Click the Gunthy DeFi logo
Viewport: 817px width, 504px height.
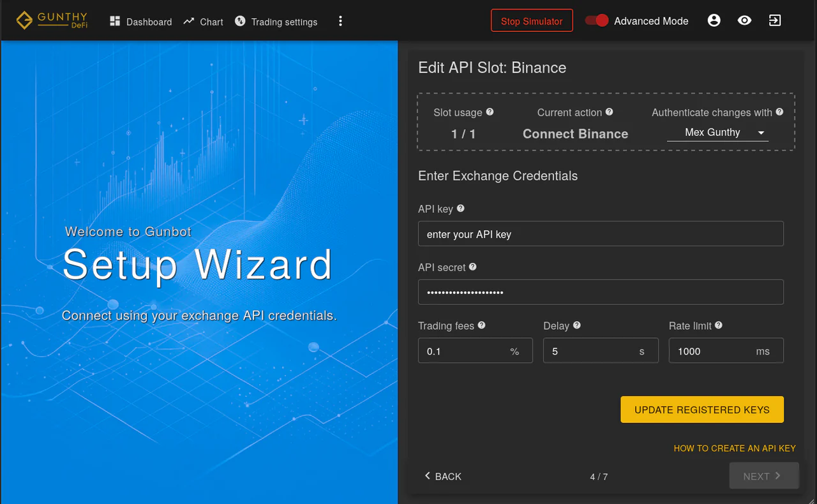click(52, 20)
